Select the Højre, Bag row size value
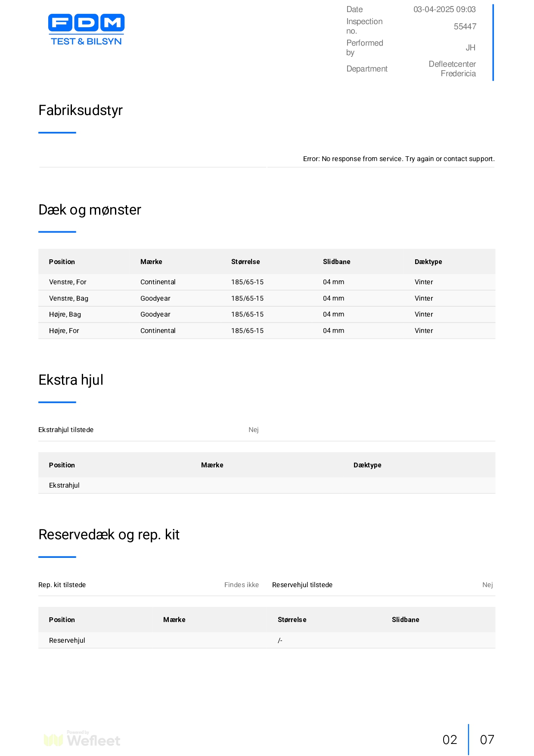Screen dimensions: 534x756 tap(247, 314)
